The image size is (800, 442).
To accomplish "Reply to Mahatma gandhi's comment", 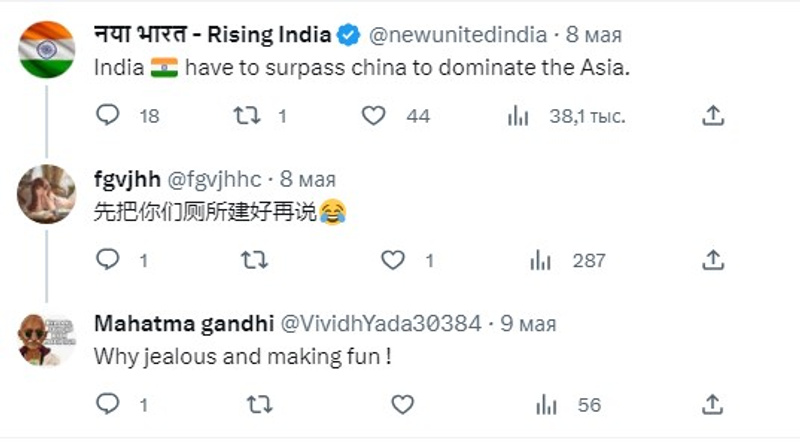I will pyautogui.click(x=108, y=405).
